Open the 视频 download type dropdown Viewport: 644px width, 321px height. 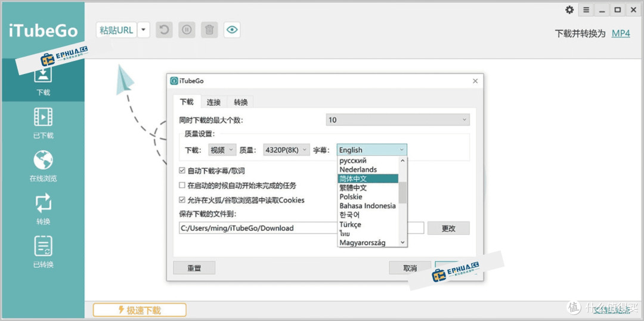point(222,150)
